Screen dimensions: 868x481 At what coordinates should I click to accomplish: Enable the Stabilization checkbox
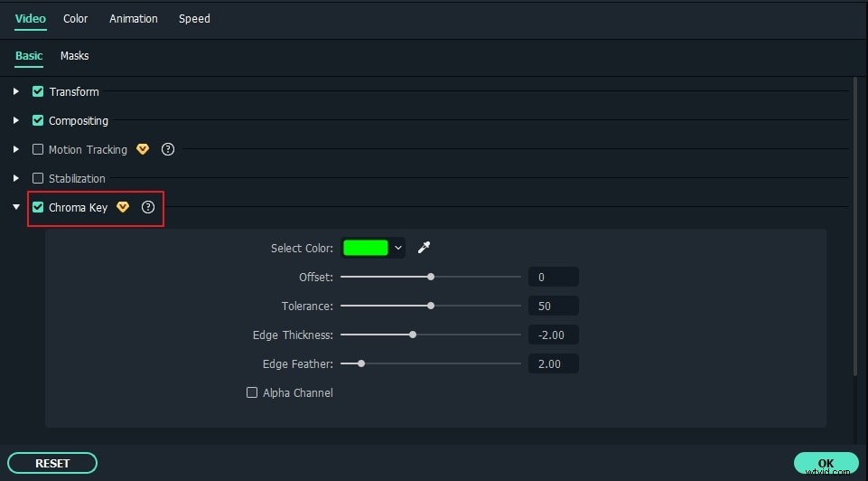[38, 178]
